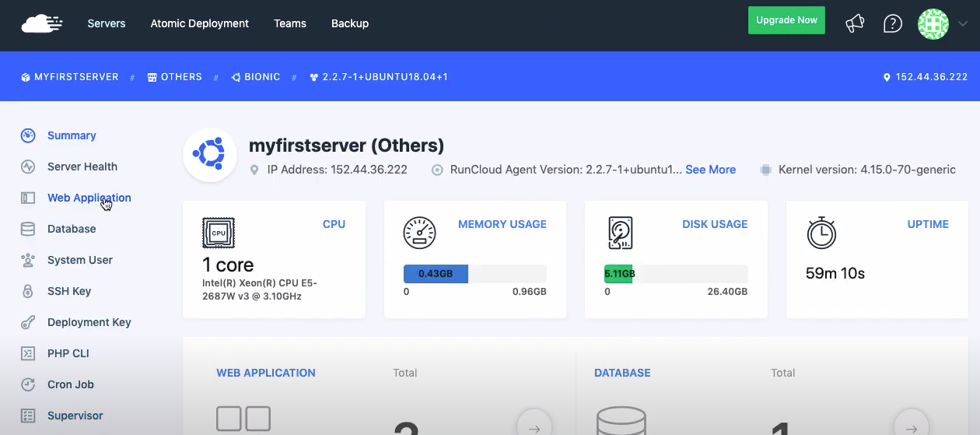
Task: Click the help question mark icon
Action: tap(893, 23)
